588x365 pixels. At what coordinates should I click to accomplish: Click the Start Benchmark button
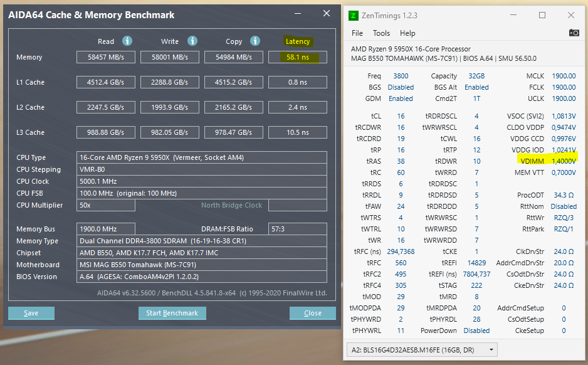(172, 313)
